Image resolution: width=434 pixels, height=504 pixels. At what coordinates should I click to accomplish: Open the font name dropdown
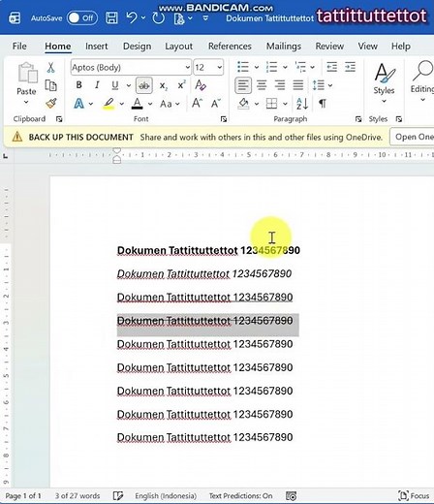pos(188,68)
